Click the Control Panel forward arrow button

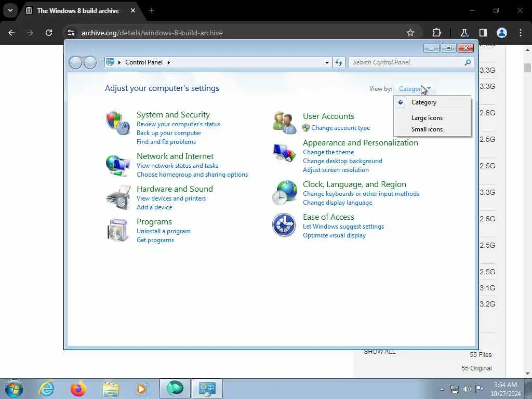[x=90, y=62]
